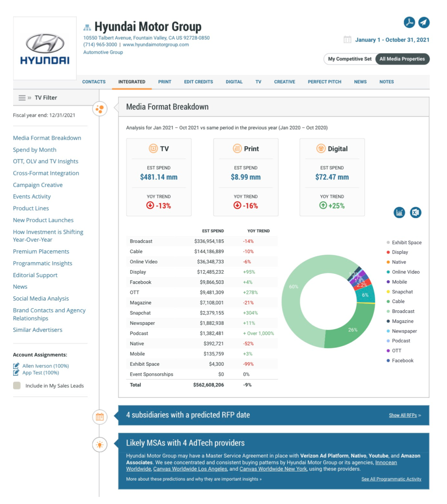Viewport: 447px width, 504px height.
Task: Toggle Display series in the legend
Action: click(x=397, y=252)
